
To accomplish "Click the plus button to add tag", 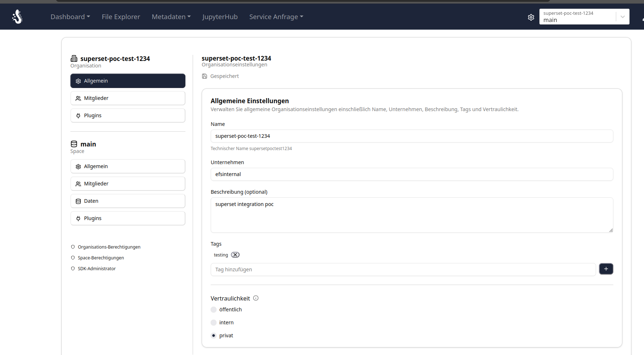I will [x=606, y=269].
